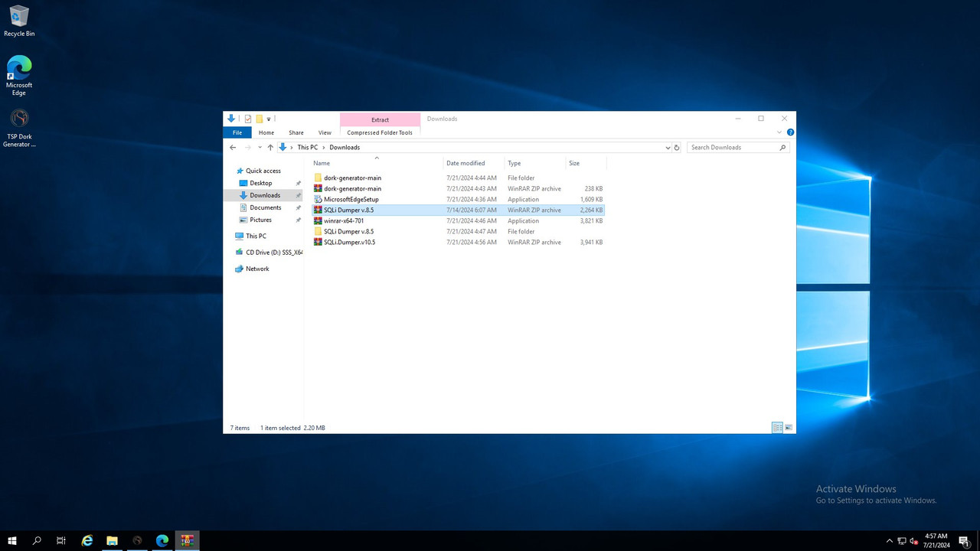This screenshot has height=551, width=980.
Task: Click the muted volume tray icon
Action: tap(914, 541)
